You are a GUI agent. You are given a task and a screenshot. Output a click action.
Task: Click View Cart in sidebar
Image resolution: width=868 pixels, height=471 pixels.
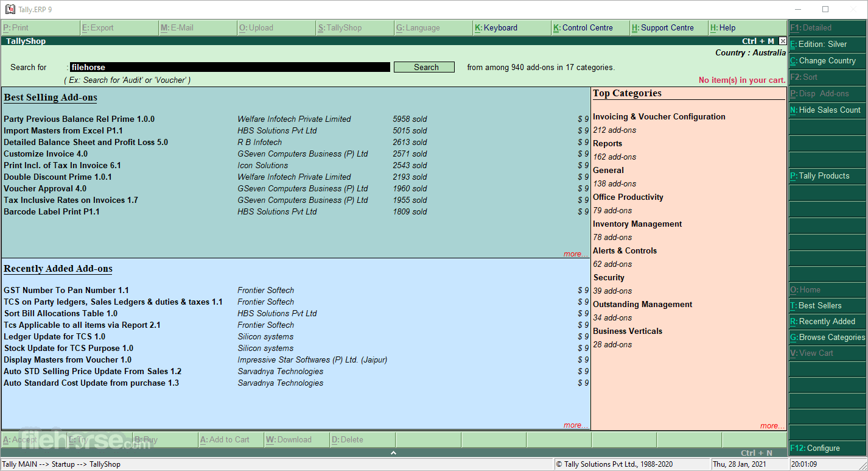[827, 353]
